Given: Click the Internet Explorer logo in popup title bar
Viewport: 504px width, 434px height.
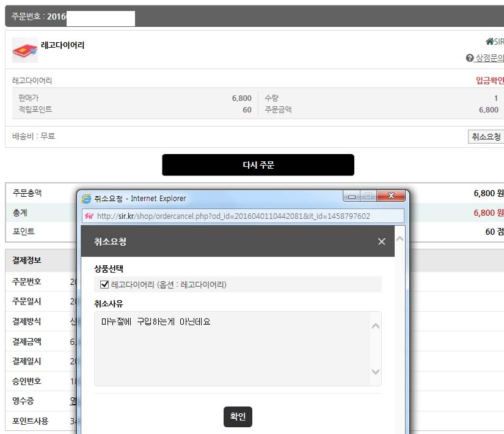Looking at the screenshot, I should click(x=87, y=198).
